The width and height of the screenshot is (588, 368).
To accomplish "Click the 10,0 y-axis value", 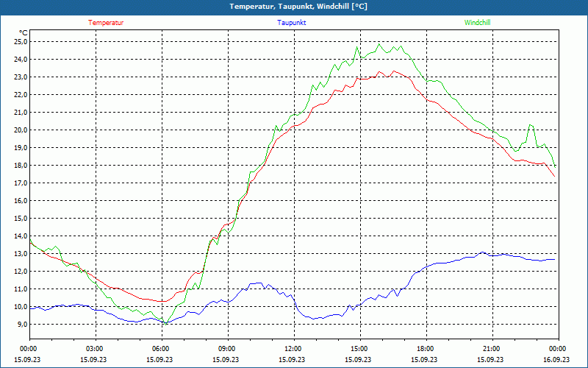I will 21,306.
